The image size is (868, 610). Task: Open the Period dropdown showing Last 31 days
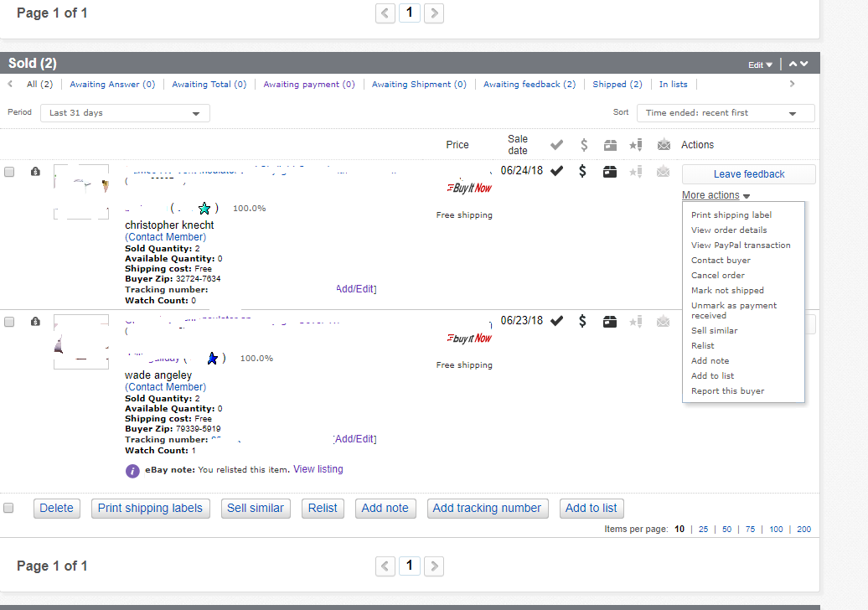tap(125, 113)
